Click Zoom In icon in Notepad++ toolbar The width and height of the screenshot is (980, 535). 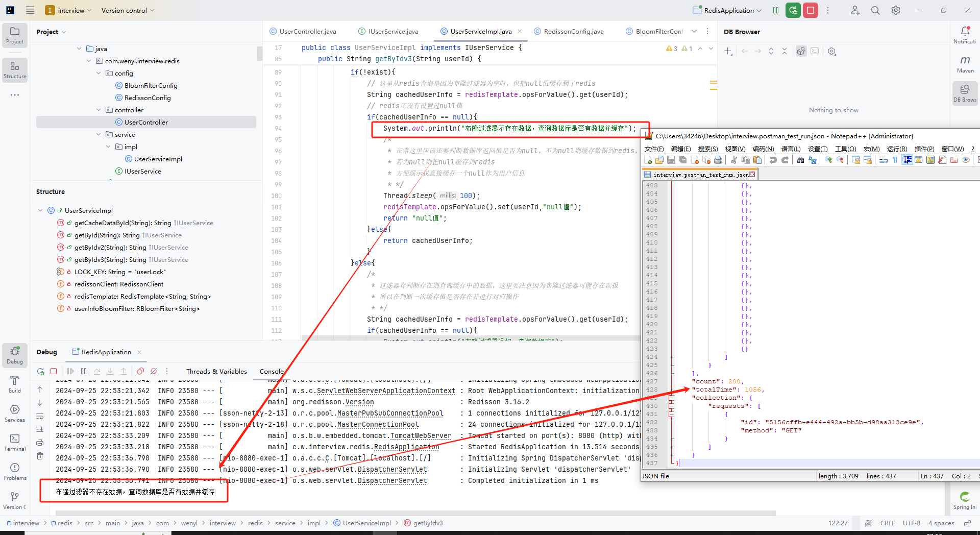coord(828,160)
